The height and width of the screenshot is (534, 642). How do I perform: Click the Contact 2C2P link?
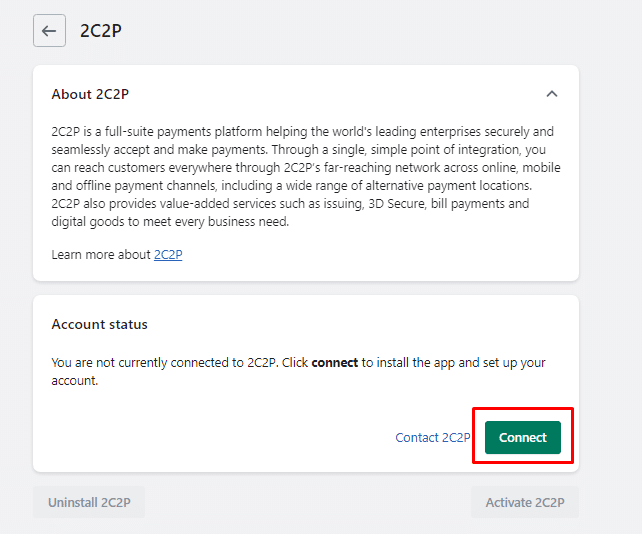coord(432,438)
